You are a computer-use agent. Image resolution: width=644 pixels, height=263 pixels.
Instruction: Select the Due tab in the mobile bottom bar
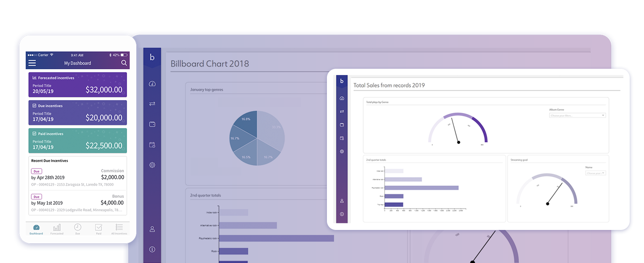(x=77, y=229)
